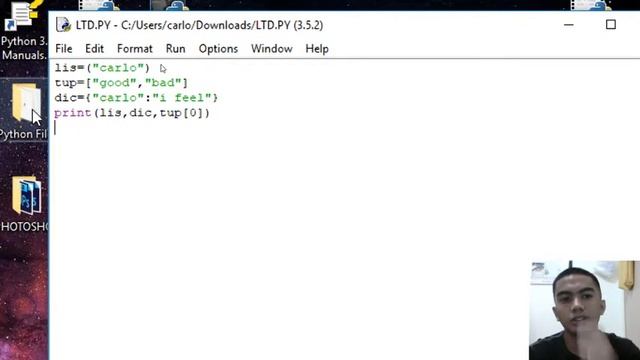Open the Edit menu

pos(94,49)
